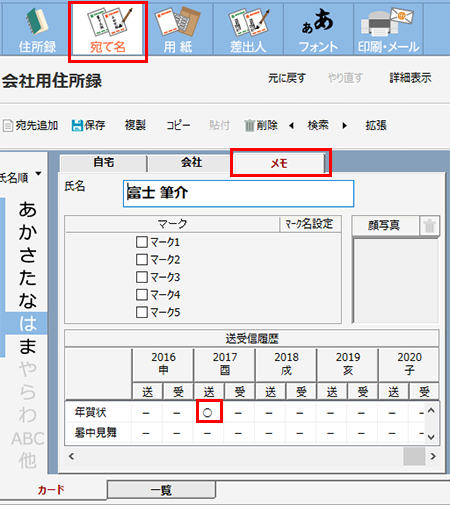Switch to the 一覧 list tab

pos(161,490)
